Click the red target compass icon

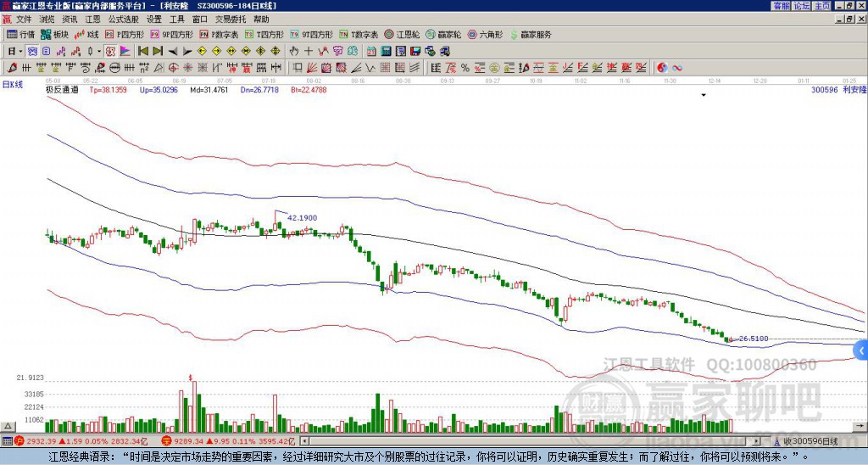173,68
